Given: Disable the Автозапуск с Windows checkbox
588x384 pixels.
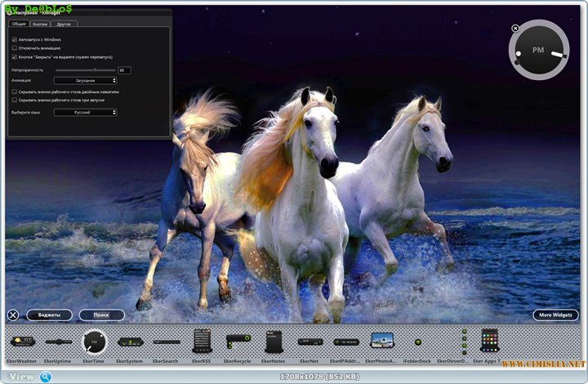Looking at the screenshot, I should coord(15,39).
